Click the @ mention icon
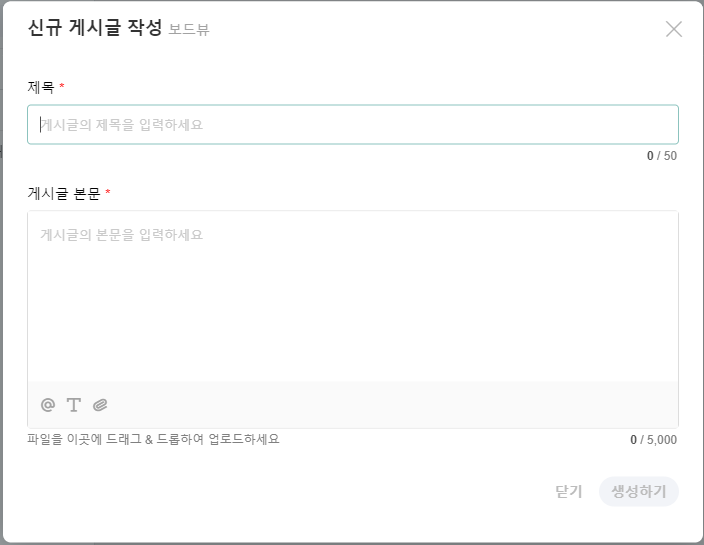Viewport: 704px width, 545px height. pos(47,405)
